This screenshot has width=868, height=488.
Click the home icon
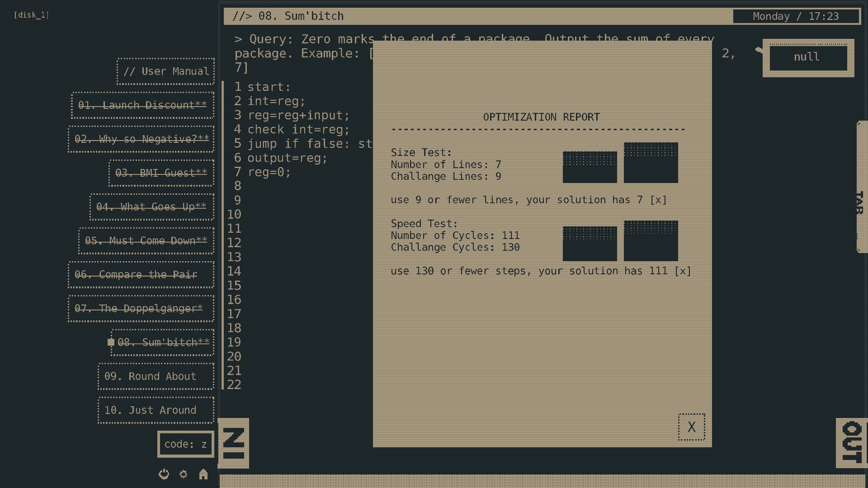click(x=203, y=474)
